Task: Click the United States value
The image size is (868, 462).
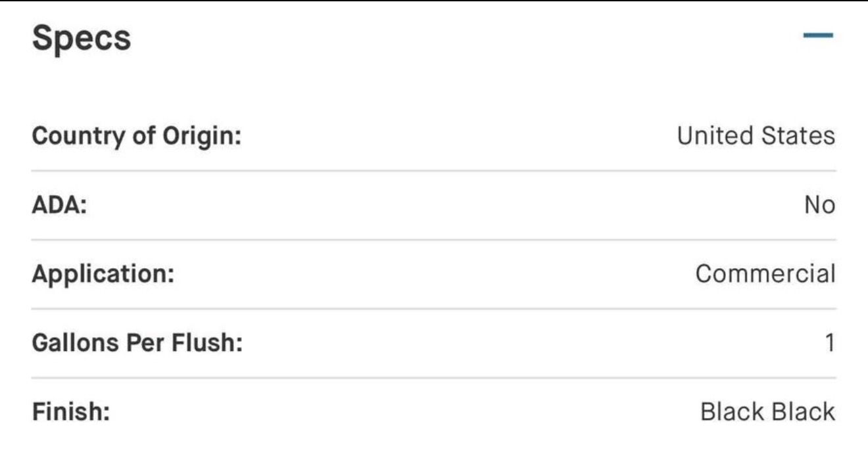Action: 756,136
